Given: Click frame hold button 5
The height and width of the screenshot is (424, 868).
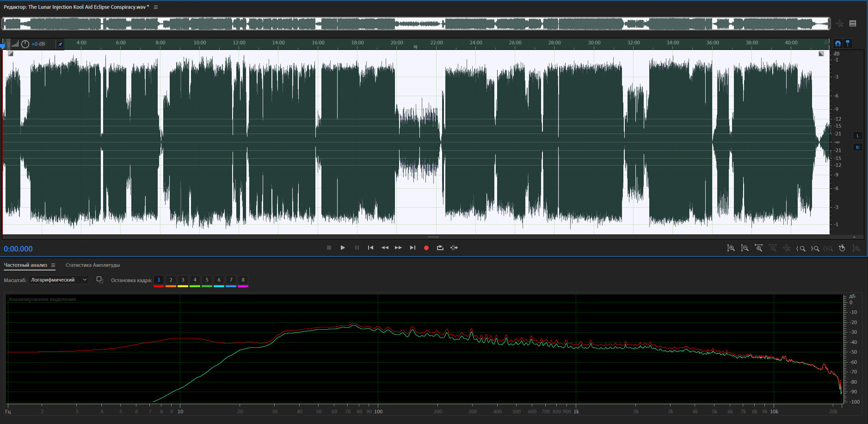Looking at the screenshot, I should [207, 280].
